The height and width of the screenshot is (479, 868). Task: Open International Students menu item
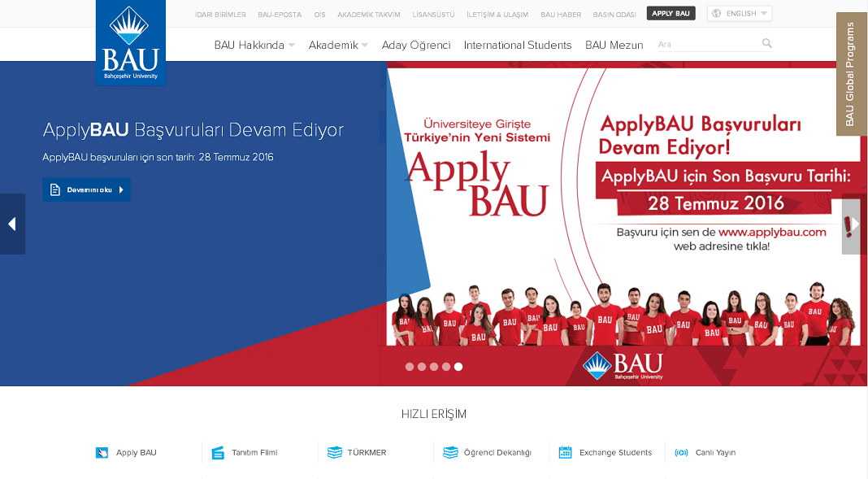point(518,45)
